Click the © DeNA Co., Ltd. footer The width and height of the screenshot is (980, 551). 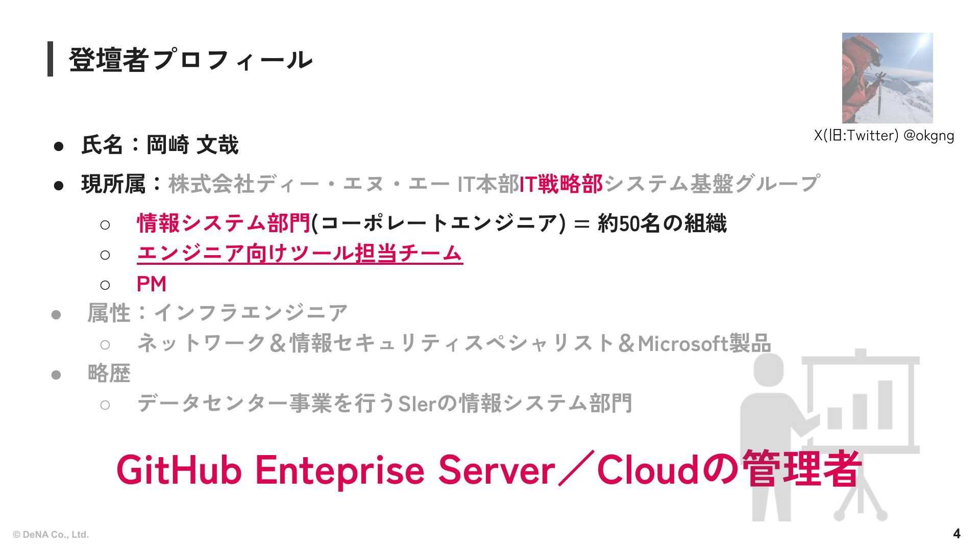[51, 535]
